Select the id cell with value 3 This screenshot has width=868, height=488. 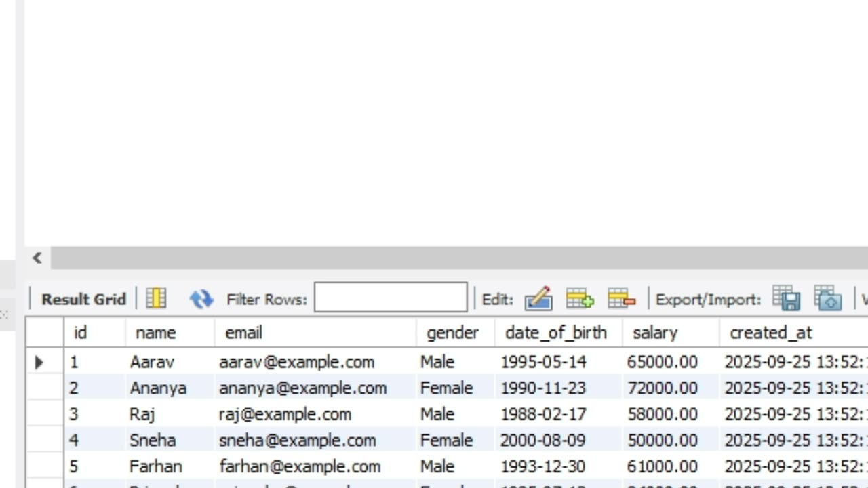click(95, 414)
